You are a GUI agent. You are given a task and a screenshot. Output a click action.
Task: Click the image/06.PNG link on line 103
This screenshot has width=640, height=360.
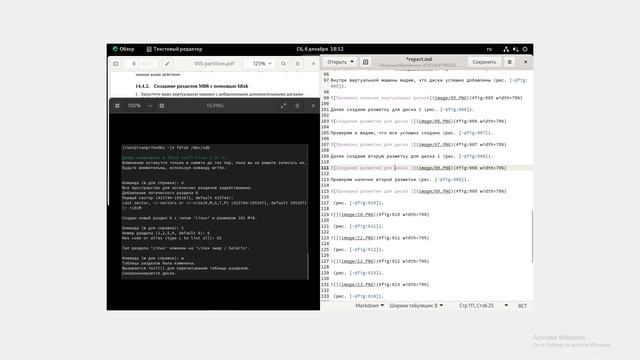pyautogui.click(x=435, y=121)
